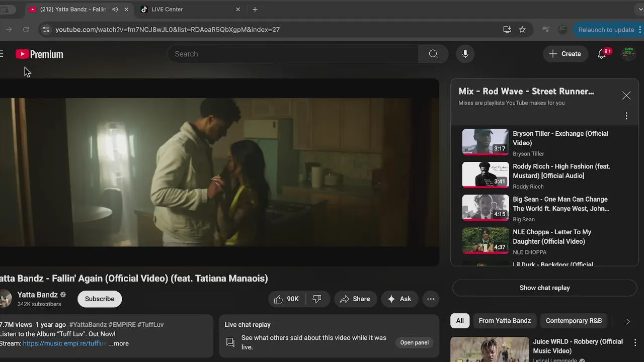
Task: Click the YouTube Premium logo
Action: pos(39,54)
